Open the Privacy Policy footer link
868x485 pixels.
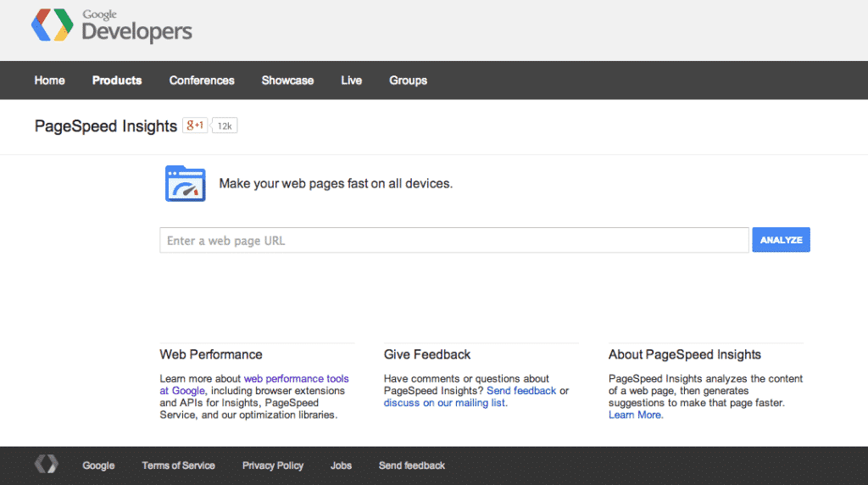click(273, 465)
